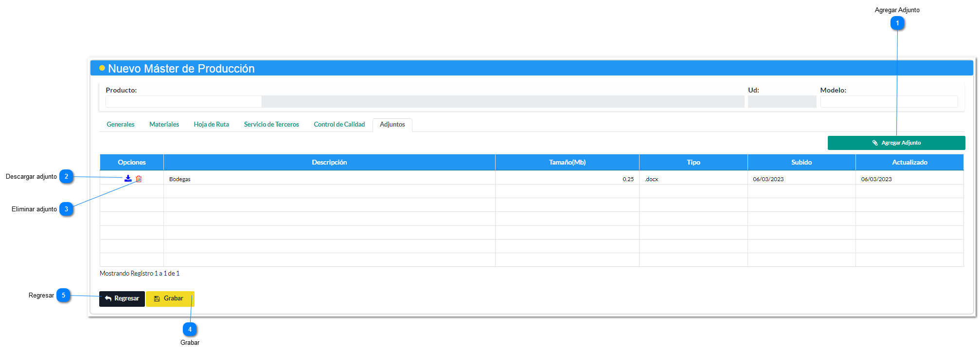Open the Control de Calidad tab
The width and height of the screenshot is (980, 354).
tap(339, 125)
